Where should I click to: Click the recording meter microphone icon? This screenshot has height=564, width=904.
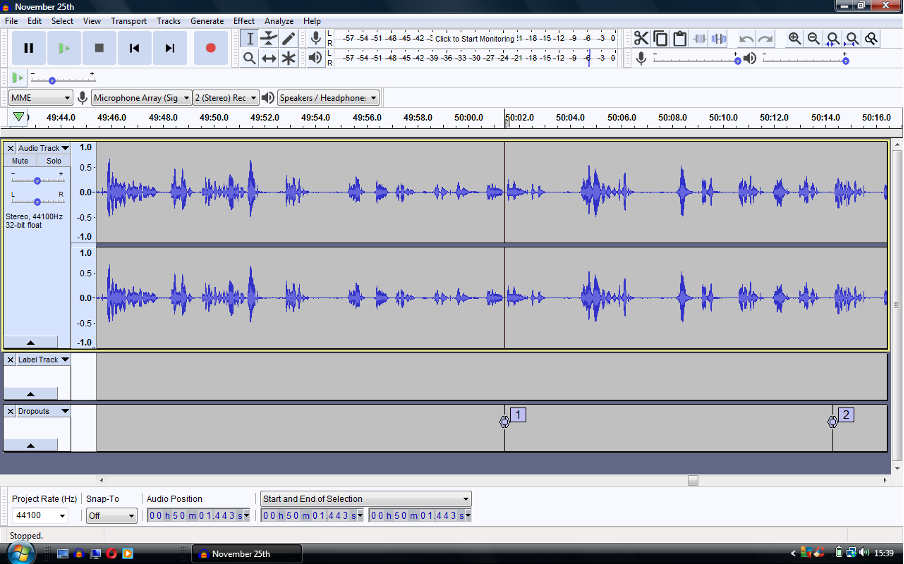315,39
